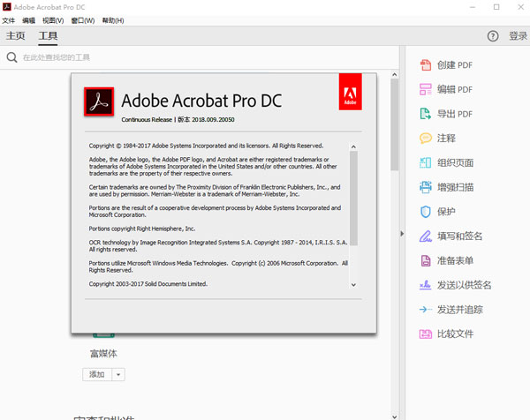Maximize the Acrobat window
530x420 pixels.
(496, 7)
